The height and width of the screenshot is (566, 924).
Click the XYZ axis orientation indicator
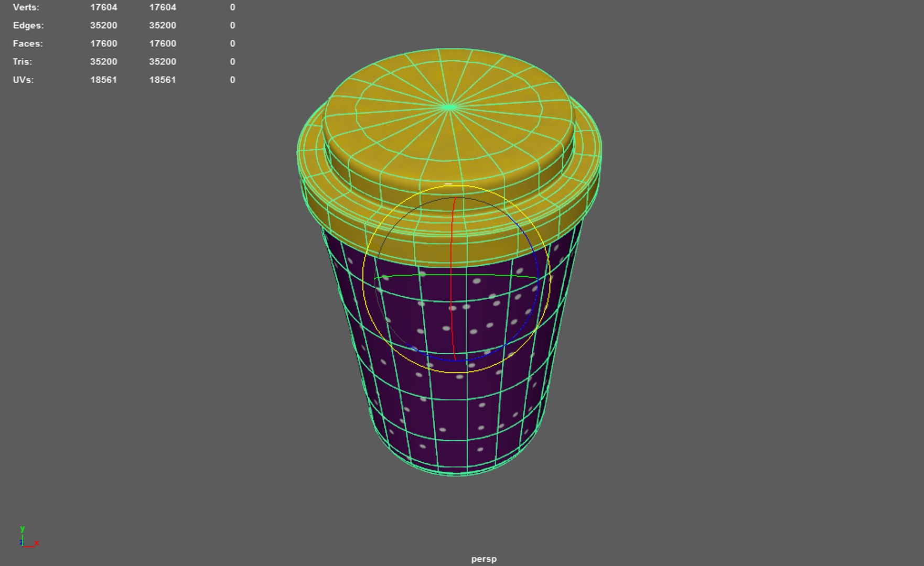pos(29,537)
